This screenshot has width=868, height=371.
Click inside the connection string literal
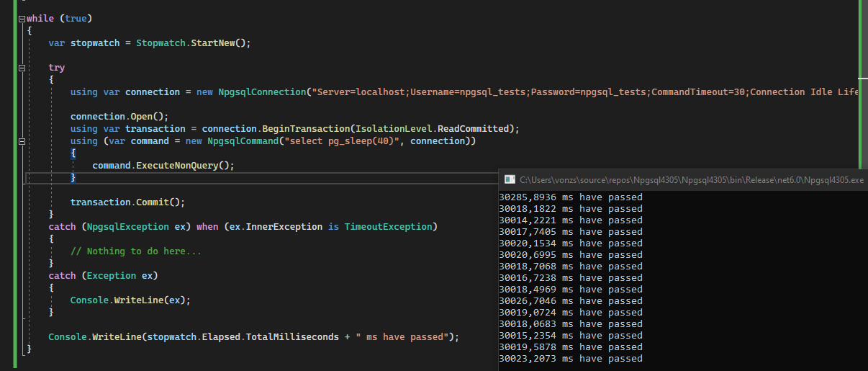pyautogui.click(x=584, y=91)
